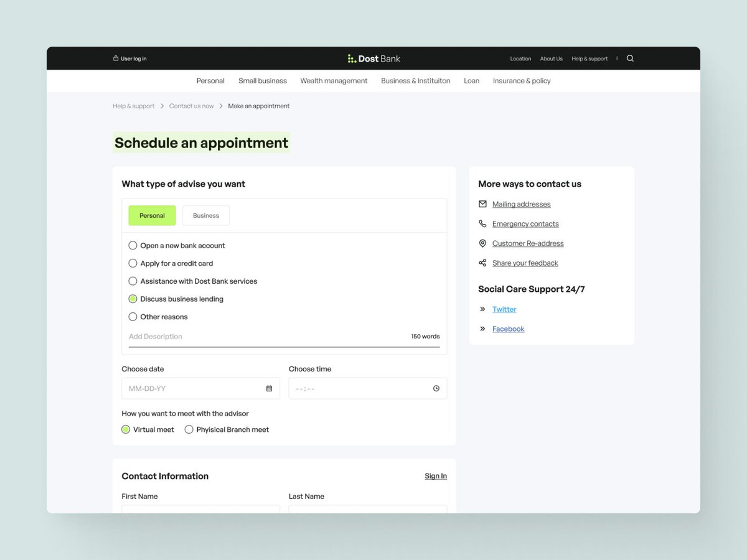The height and width of the screenshot is (560, 747).
Task: Go to Contact us now breadcrumb
Action: (191, 106)
